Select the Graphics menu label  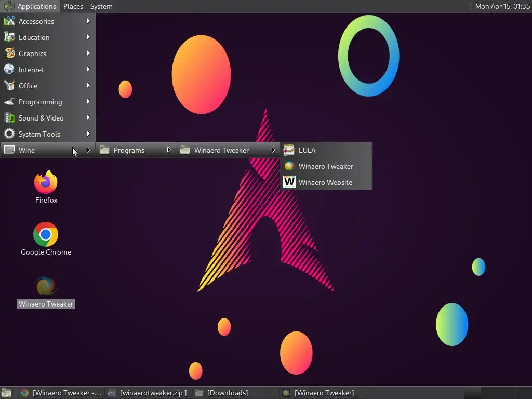point(33,54)
